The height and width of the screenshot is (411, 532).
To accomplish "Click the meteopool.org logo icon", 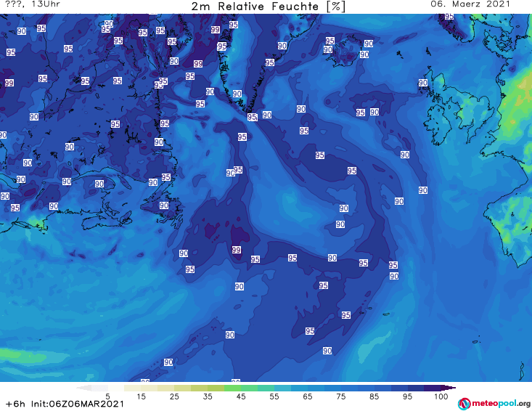I will click(464, 404).
